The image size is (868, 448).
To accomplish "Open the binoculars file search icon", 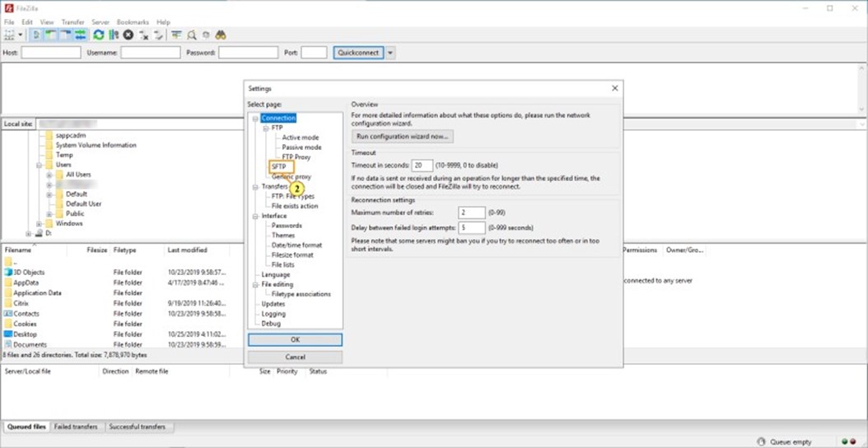I will pos(221,35).
